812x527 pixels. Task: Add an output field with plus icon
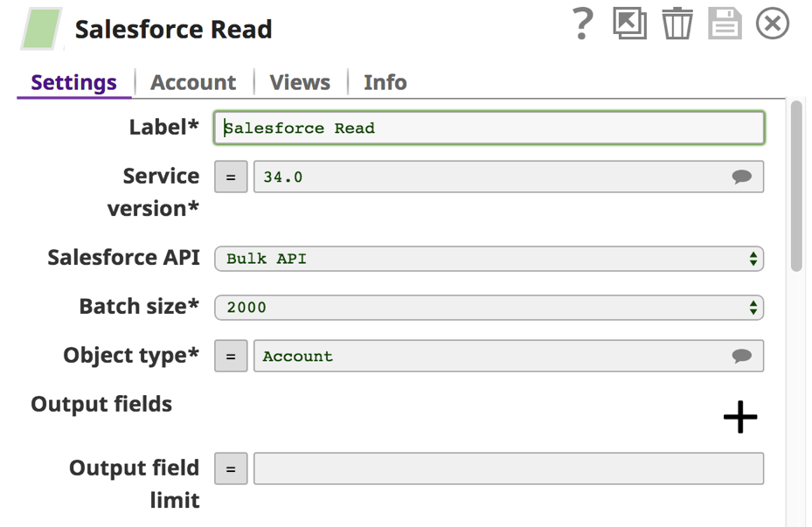click(x=740, y=416)
